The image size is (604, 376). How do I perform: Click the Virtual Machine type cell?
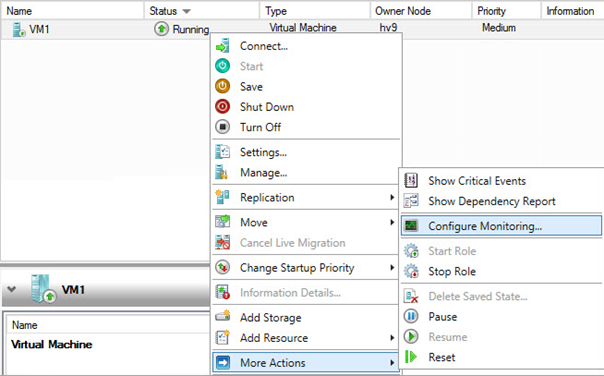pos(303,28)
